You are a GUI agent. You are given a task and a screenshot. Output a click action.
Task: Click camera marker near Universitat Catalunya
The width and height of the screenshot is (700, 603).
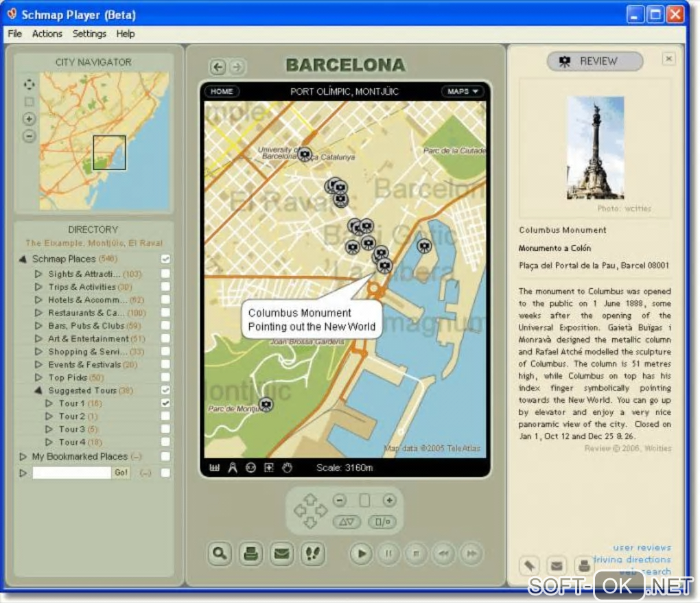click(305, 154)
